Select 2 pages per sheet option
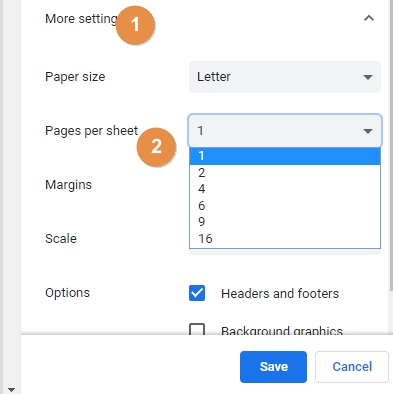 pyautogui.click(x=285, y=173)
